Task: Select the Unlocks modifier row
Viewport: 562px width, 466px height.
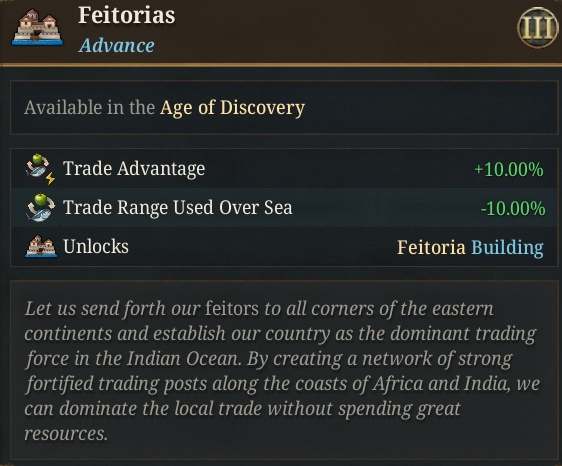Action: coord(284,247)
